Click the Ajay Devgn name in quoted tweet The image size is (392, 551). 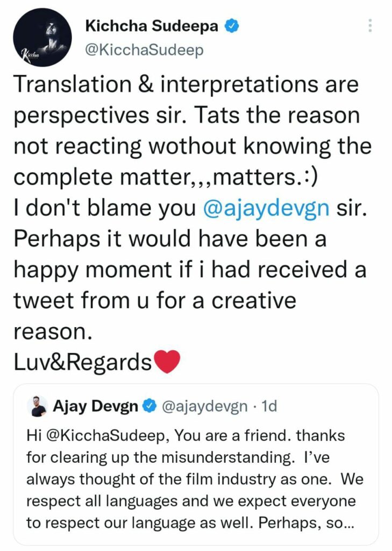pos(95,406)
